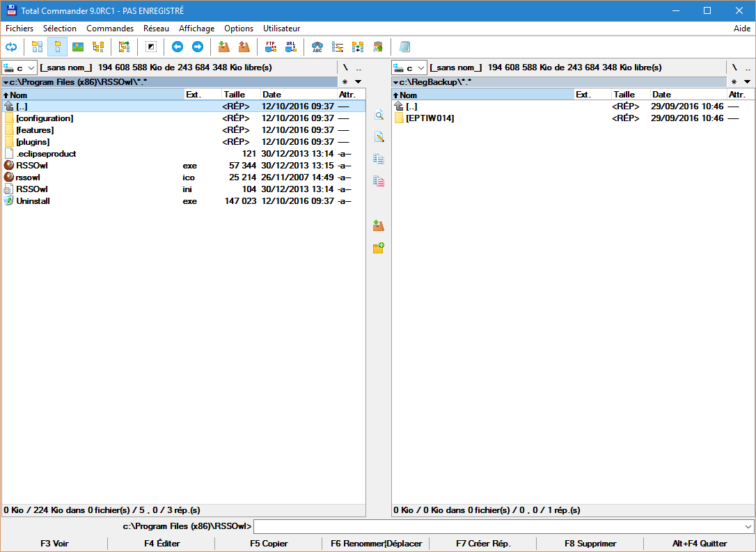Image resolution: width=756 pixels, height=552 pixels.
Task: Toggle branch view with arrow icon
Action: click(125, 47)
